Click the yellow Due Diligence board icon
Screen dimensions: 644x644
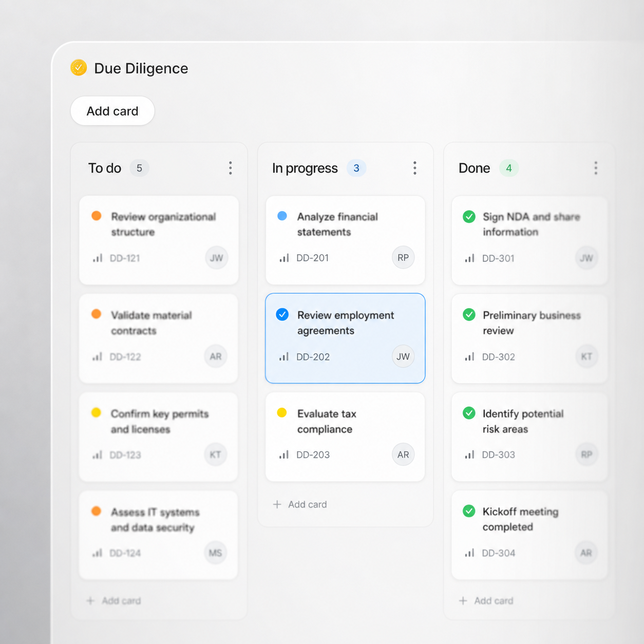pos(79,68)
